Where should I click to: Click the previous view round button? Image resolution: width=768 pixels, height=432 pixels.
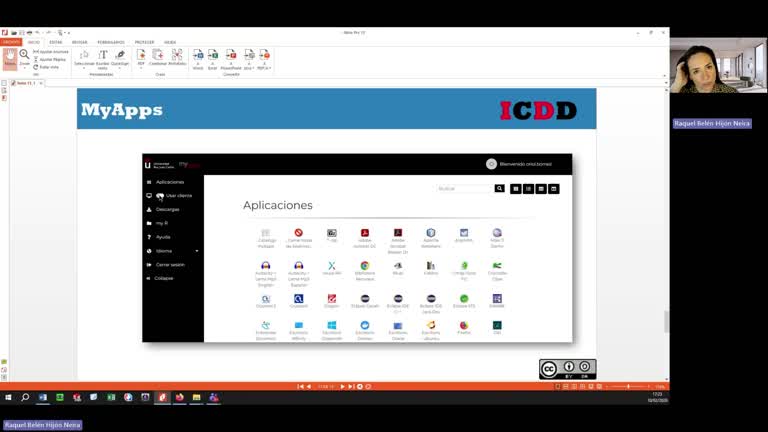[x=360, y=386]
